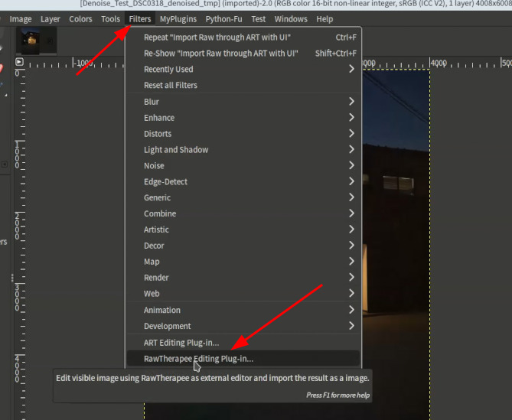This screenshot has width=512, height=420.
Task: Open the Layer menu
Action: click(x=51, y=19)
